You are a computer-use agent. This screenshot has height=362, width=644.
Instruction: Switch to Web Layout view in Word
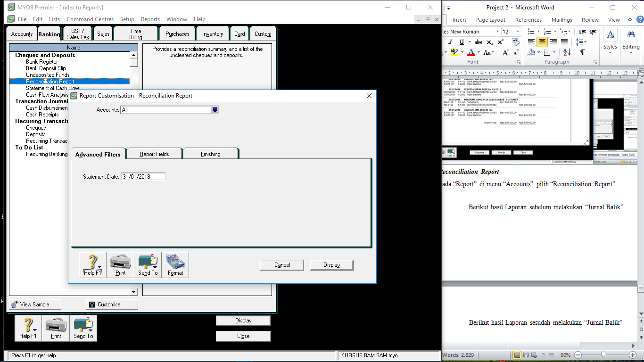click(x=533, y=354)
